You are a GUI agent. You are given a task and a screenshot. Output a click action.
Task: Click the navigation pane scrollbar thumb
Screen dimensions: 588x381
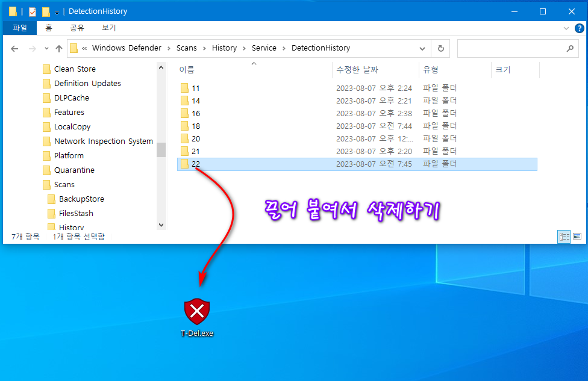(161, 150)
